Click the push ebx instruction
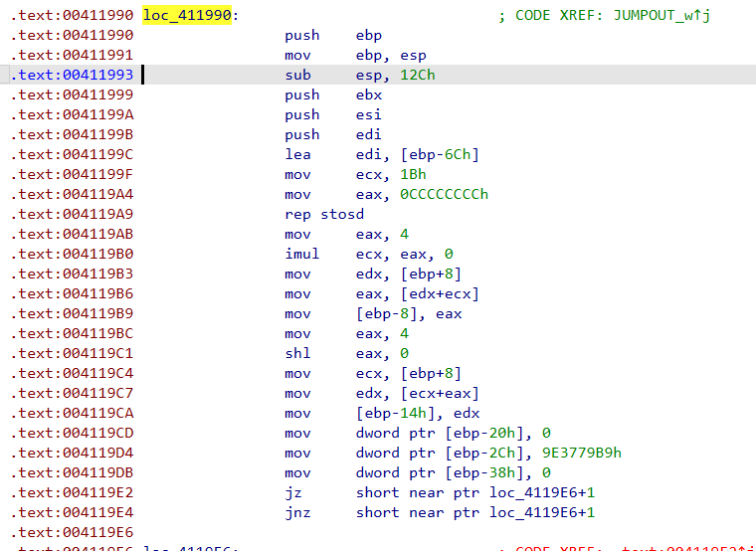756x551 pixels. point(333,94)
